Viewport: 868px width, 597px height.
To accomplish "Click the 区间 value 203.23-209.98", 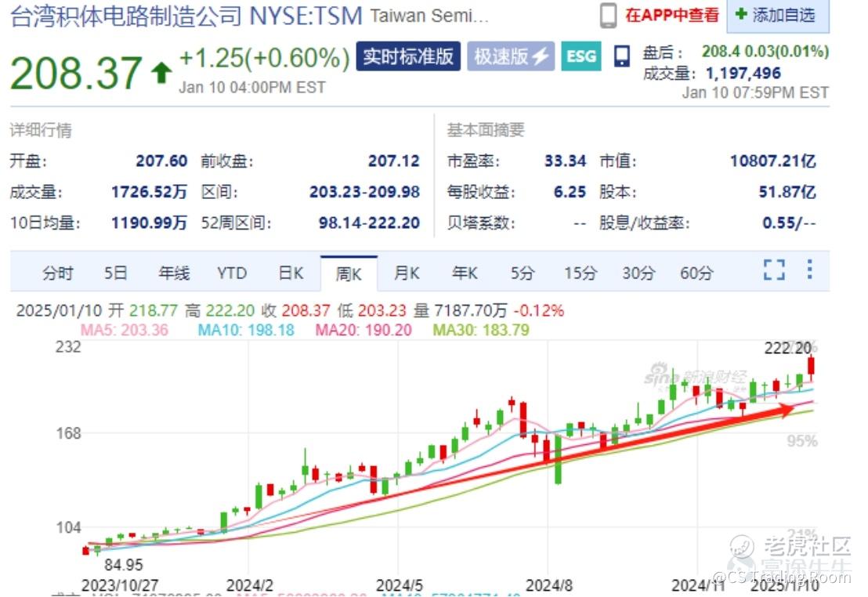I will (x=365, y=192).
